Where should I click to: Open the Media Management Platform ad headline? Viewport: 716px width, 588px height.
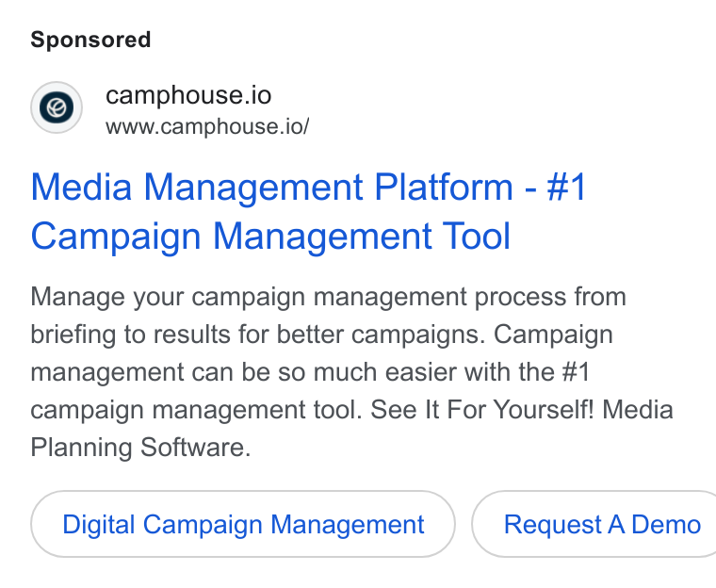309,211
